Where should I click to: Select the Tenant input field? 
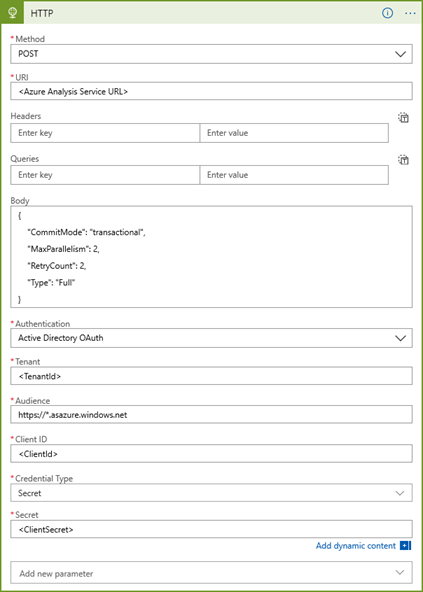click(211, 376)
